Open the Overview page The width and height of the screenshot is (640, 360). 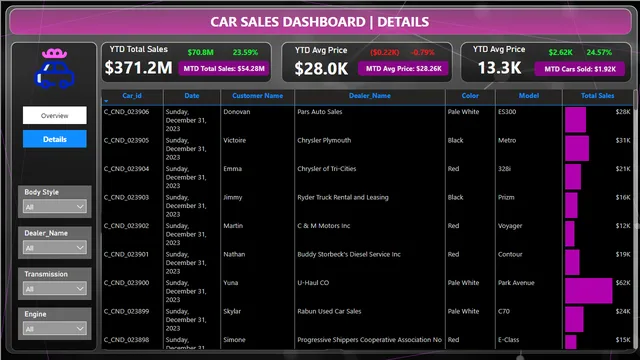coord(55,116)
